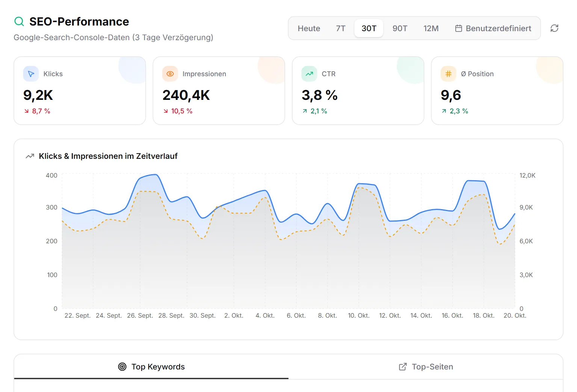Screen dimensions: 577x392
Task: Open the Benutzerdefiniert date range picker
Action: pos(493,28)
